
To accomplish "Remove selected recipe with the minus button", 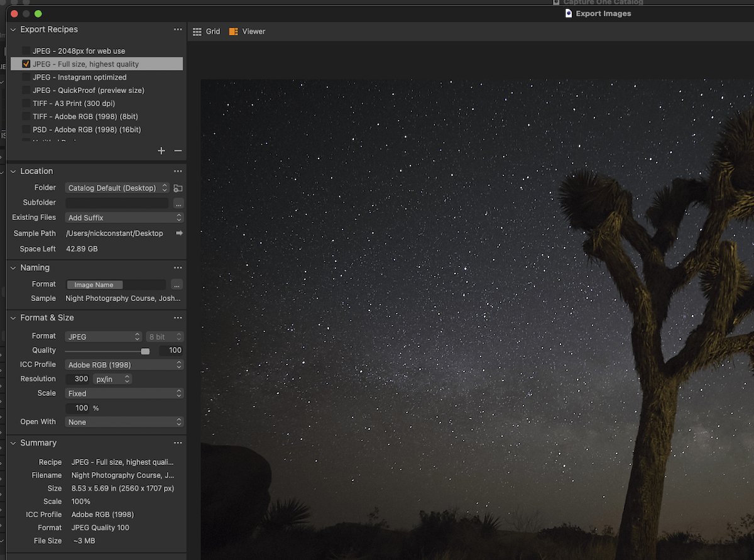I will [x=177, y=151].
